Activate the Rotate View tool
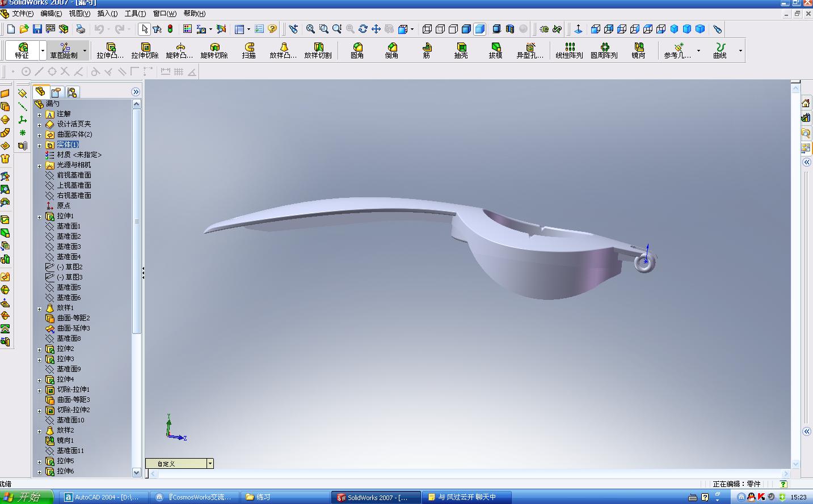 click(363, 29)
